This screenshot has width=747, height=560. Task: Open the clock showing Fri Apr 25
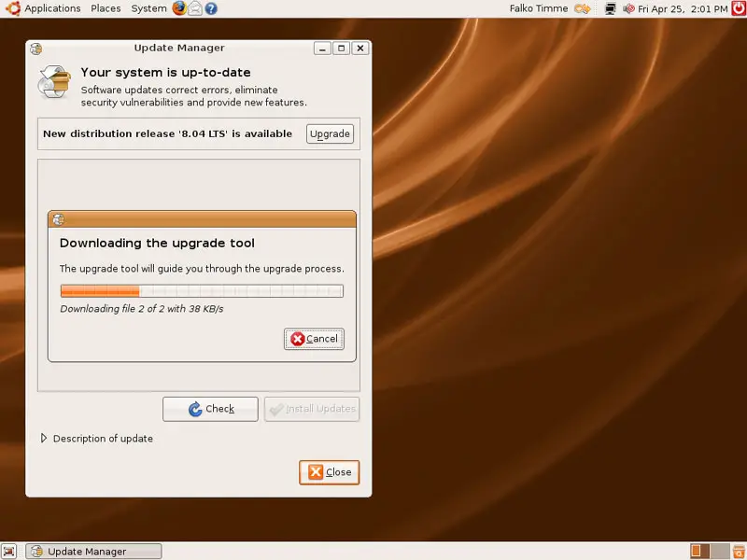[x=683, y=8]
